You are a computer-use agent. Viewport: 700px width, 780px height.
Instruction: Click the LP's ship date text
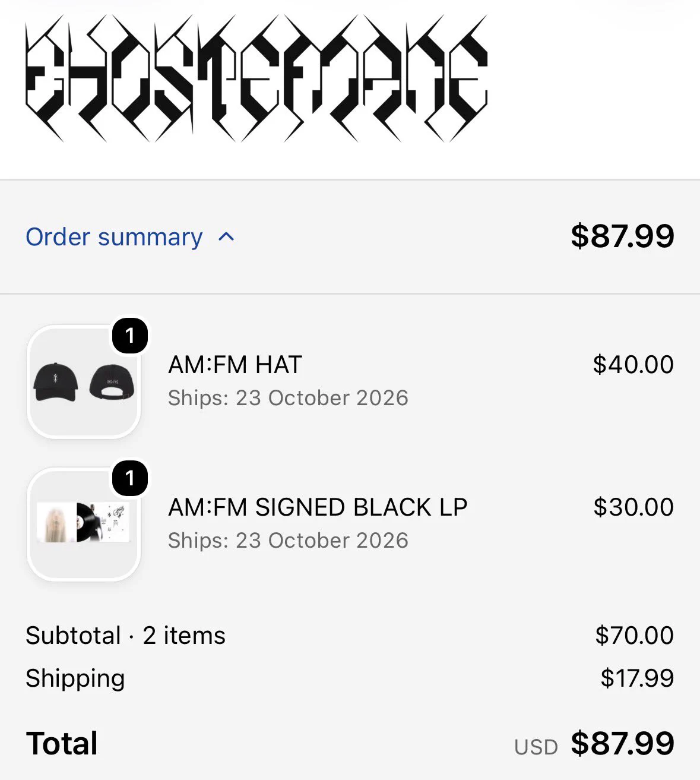288,541
